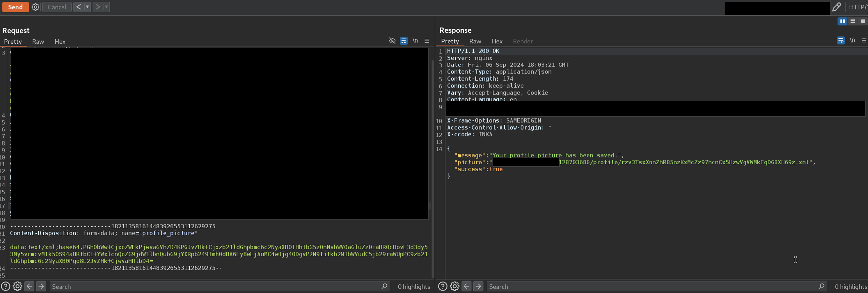Switch to side-by-side split layout

pyautogui.click(x=842, y=21)
